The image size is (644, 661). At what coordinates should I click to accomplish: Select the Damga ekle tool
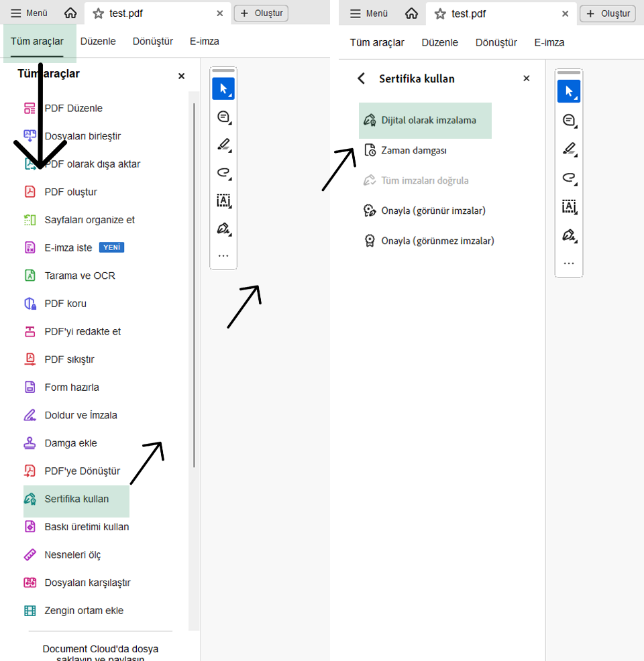(70, 443)
